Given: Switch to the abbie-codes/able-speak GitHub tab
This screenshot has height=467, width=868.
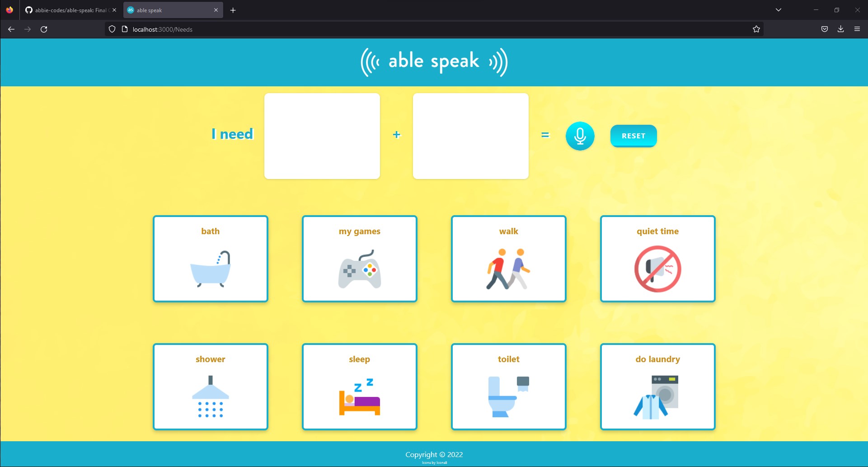Looking at the screenshot, I should 70,10.
